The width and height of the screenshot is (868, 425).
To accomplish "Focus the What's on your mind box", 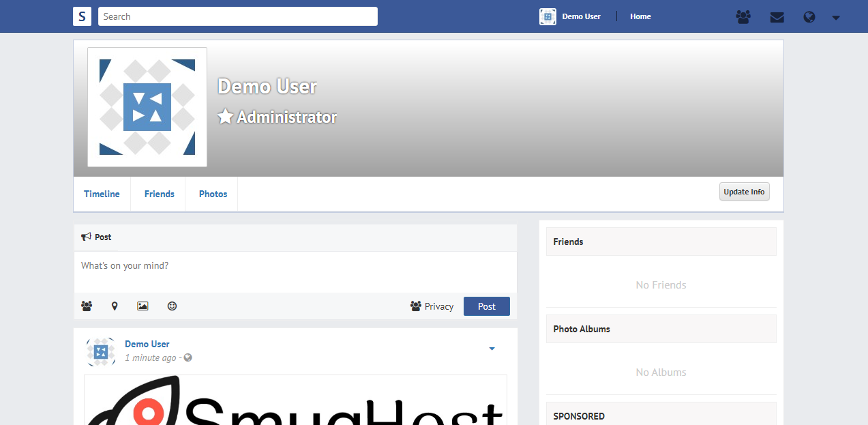I will (295, 272).
